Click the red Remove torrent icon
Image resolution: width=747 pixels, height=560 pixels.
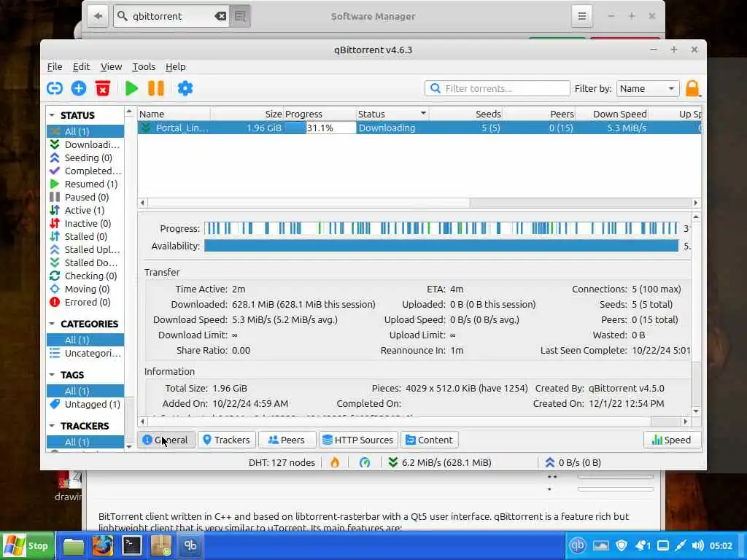click(x=102, y=88)
